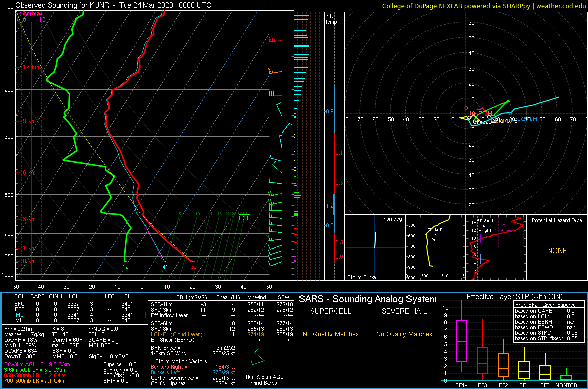Click the BRN Shear = 3 m2/s2 entry
Image resolution: width=588 pixels, height=389 pixels.
click(193, 347)
